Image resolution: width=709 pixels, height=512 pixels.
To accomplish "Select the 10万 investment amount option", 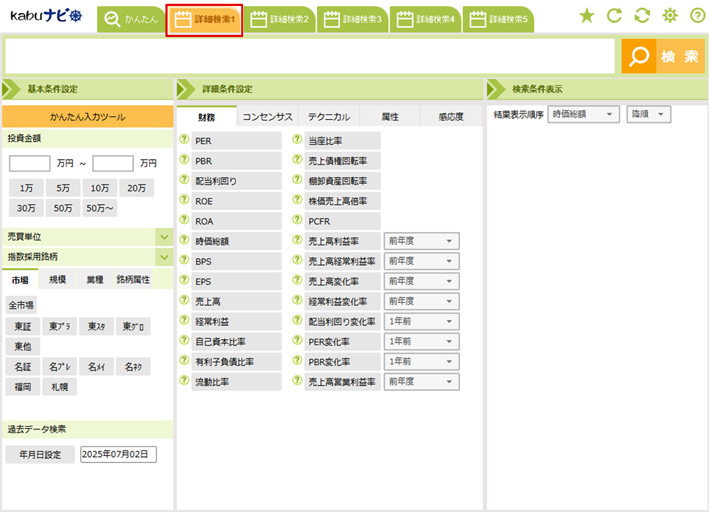I will 100,188.
